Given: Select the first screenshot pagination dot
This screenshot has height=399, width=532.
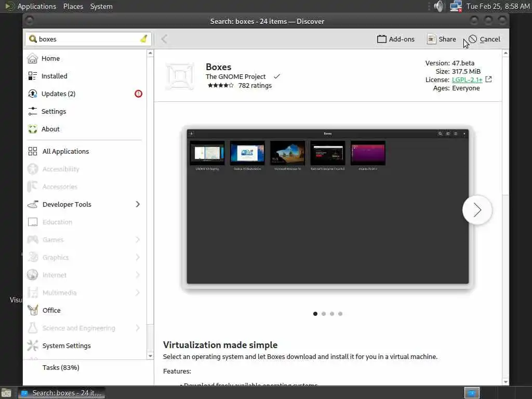Looking at the screenshot, I should tap(315, 314).
